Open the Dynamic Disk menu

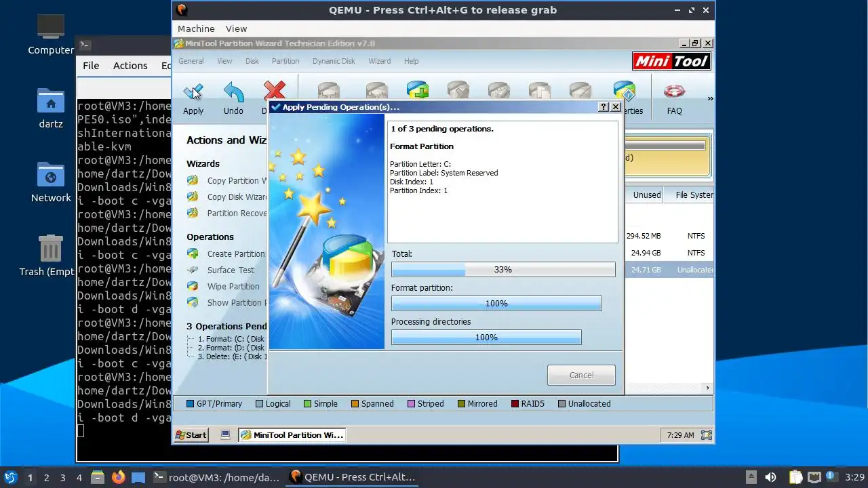point(334,61)
